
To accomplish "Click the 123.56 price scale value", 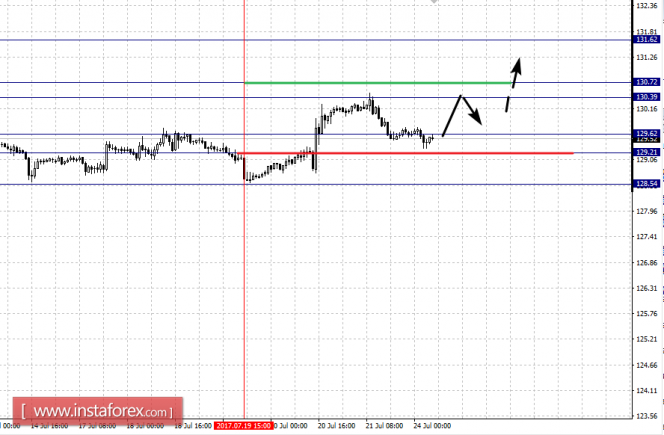I will (x=647, y=416).
